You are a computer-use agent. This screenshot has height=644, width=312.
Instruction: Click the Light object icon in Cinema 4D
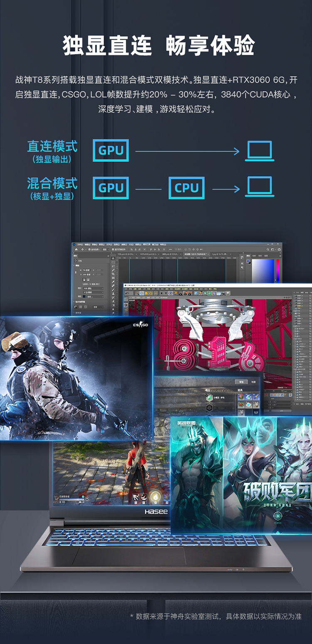point(228,293)
